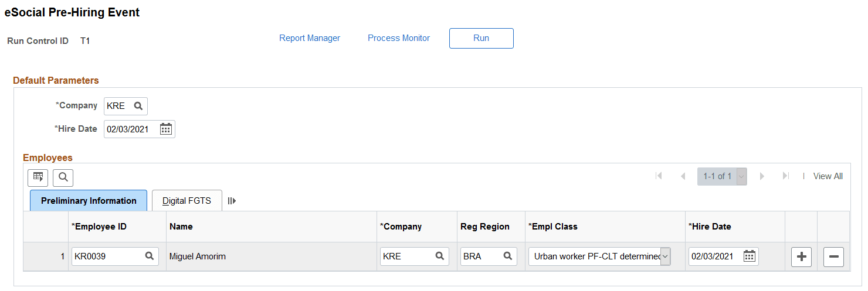Open the Reg Region lookup magnifier

tap(508, 256)
